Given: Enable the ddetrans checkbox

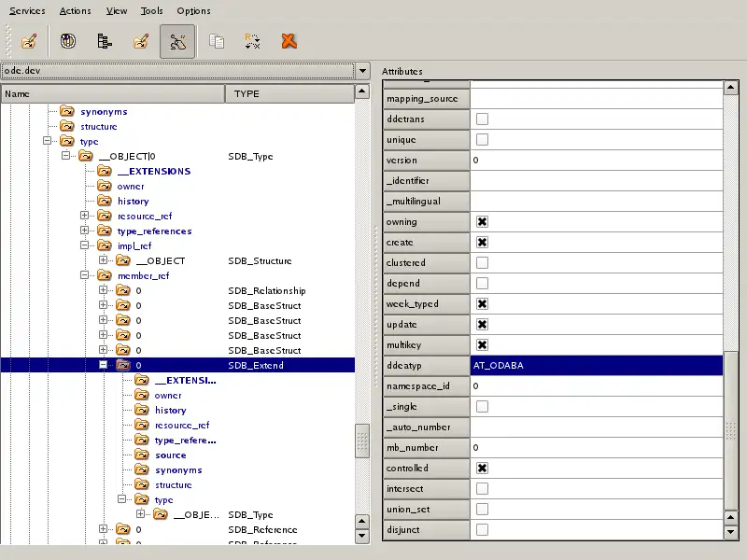Looking at the screenshot, I should (x=483, y=119).
